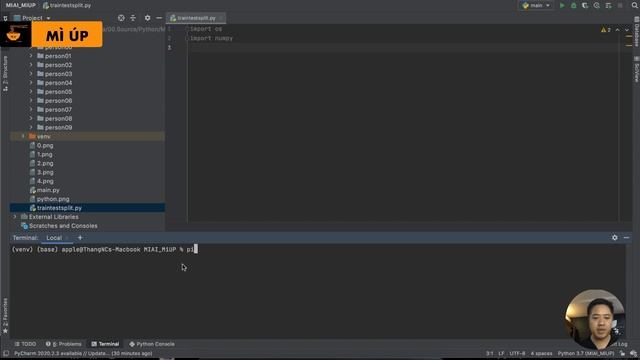The width and height of the screenshot is (640, 360).
Task: Expand the person07 folder
Action: tap(31, 110)
